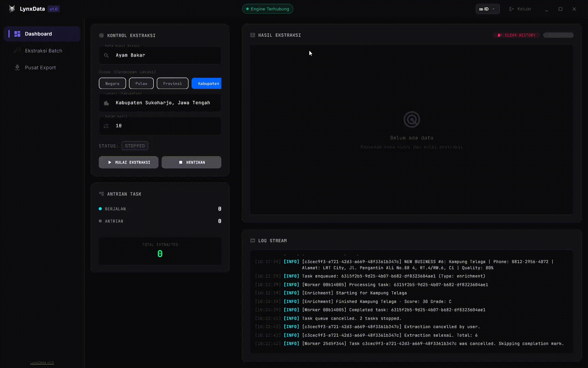Click the v1.0 version badge in title bar
Viewport: 588px width, 368px height.
tap(54, 9)
